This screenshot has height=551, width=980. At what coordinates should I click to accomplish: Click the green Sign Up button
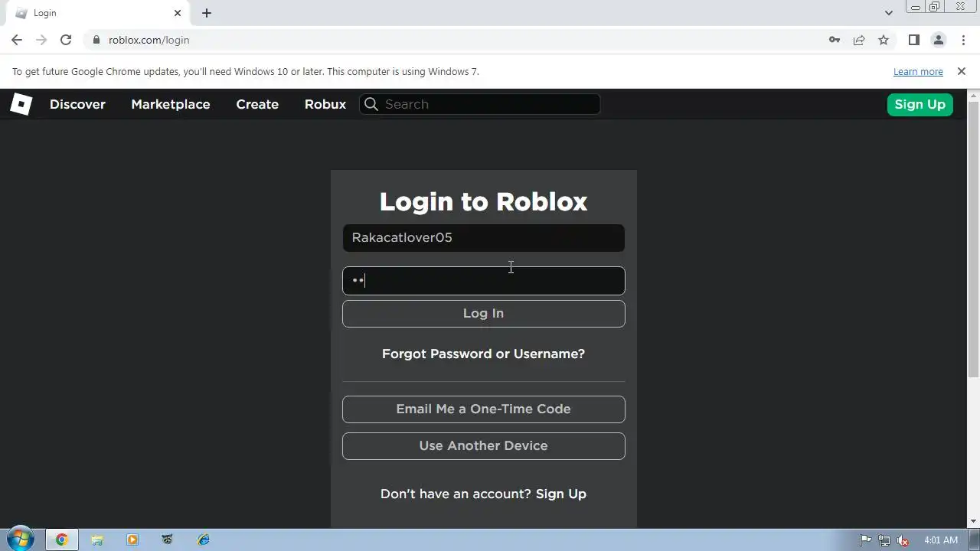coord(920,104)
